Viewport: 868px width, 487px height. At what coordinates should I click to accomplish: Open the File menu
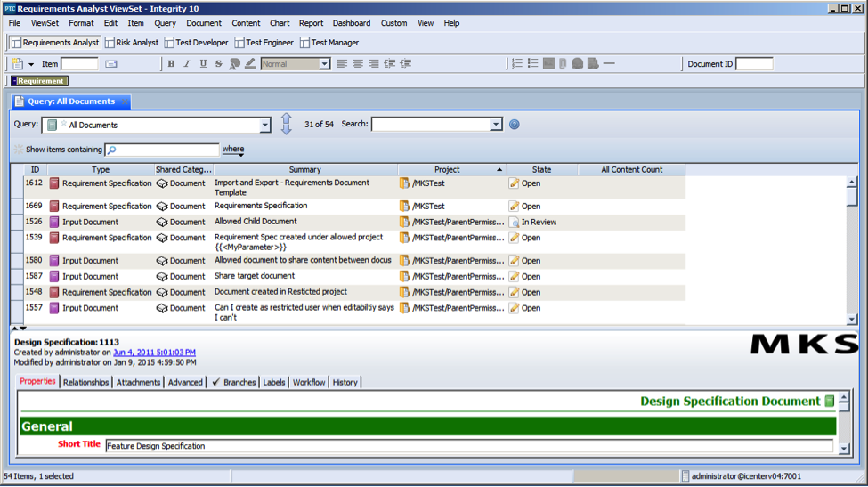click(14, 23)
